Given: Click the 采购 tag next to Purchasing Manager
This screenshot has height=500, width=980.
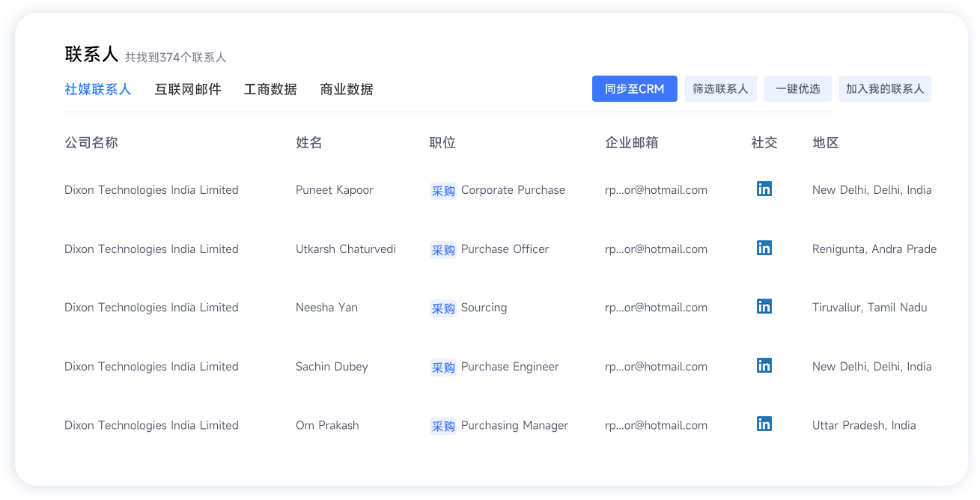Looking at the screenshot, I should tap(442, 425).
